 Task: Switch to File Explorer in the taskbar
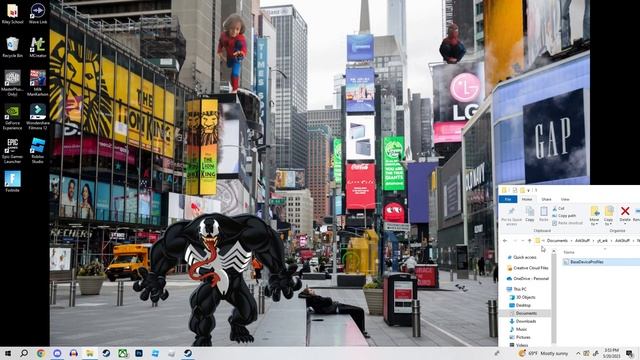(90, 353)
